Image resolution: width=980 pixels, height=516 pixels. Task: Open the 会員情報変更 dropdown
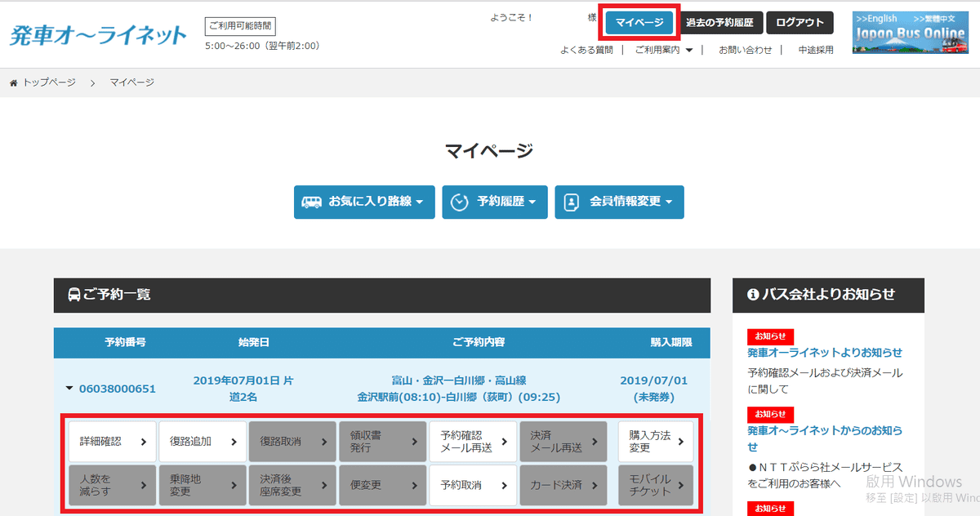619,202
